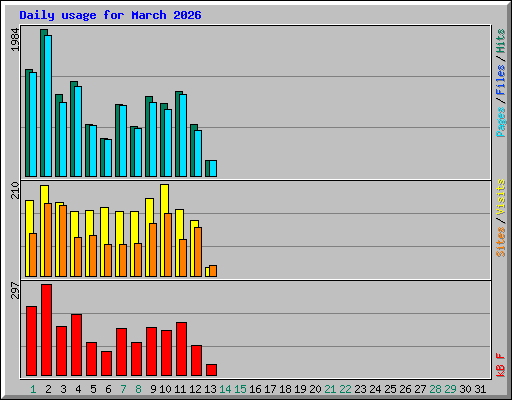Click day 12 on the x-axis
The height and width of the screenshot is (400, 512).
(x=195, y=389)
